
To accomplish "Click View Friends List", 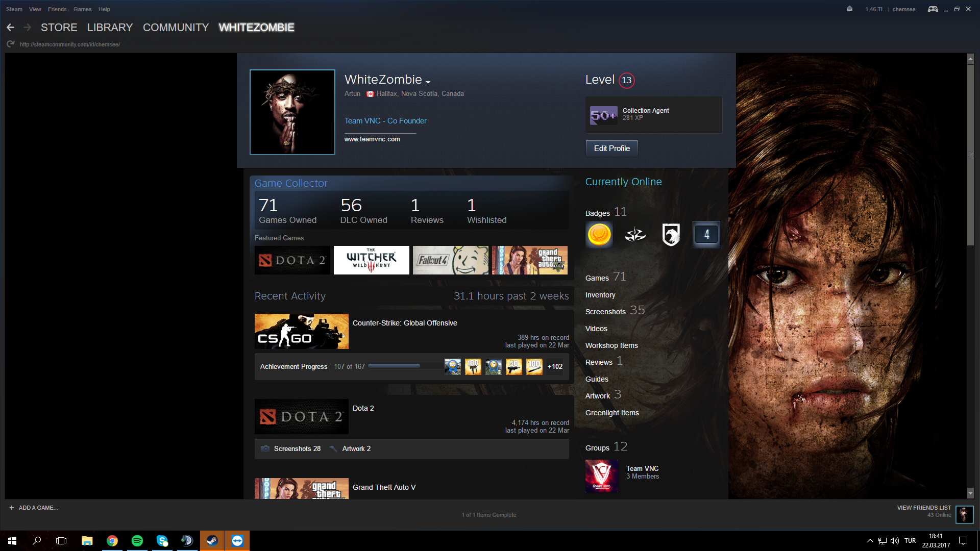I will 924,508.
